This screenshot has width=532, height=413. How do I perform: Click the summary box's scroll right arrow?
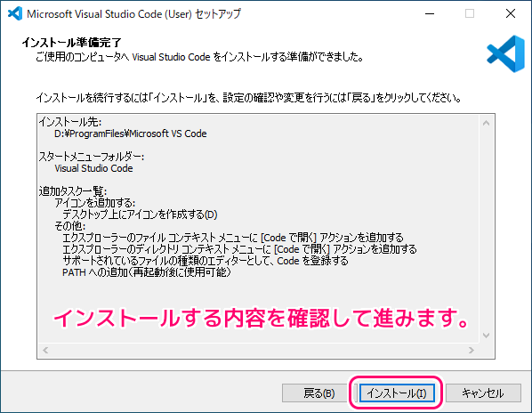tap(472, 350)
